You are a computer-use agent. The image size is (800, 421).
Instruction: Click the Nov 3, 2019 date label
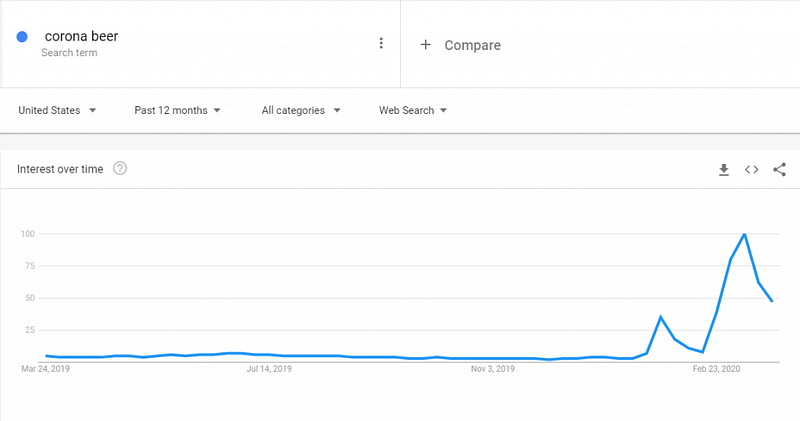click(x=492, y=369)
